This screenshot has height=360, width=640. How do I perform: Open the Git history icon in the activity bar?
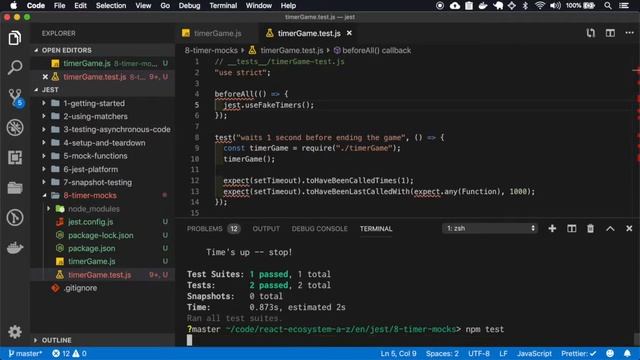click(15, 218)
